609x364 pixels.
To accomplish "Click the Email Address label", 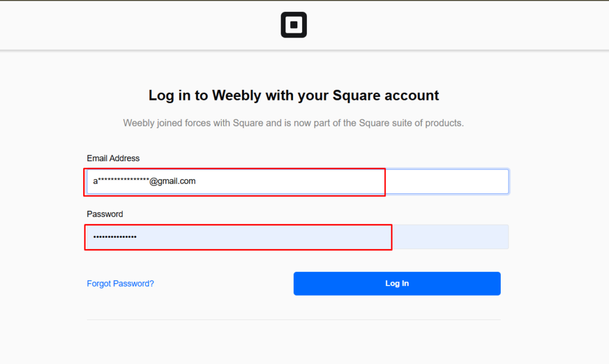I will pos(113,158).
